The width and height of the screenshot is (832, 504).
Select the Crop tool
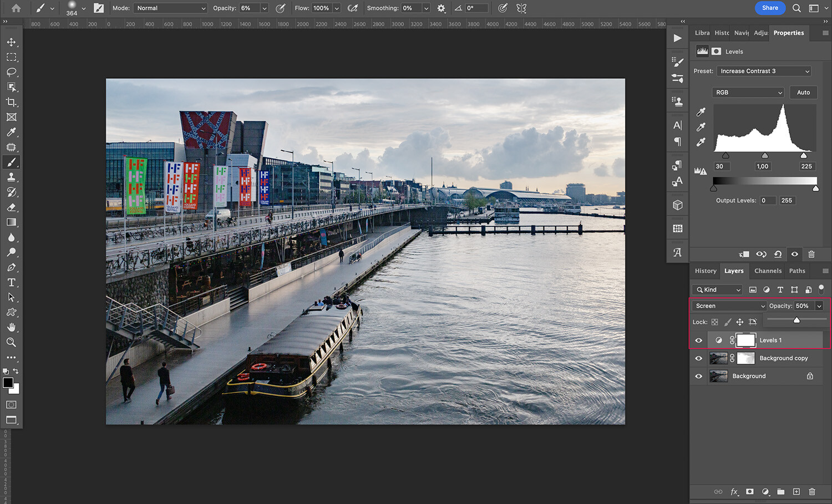[12, 102]
